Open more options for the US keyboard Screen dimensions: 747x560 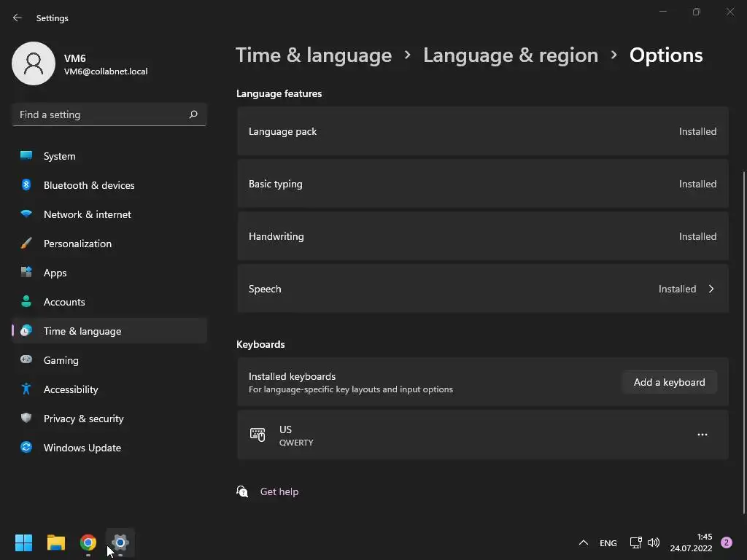coord(703,435)
